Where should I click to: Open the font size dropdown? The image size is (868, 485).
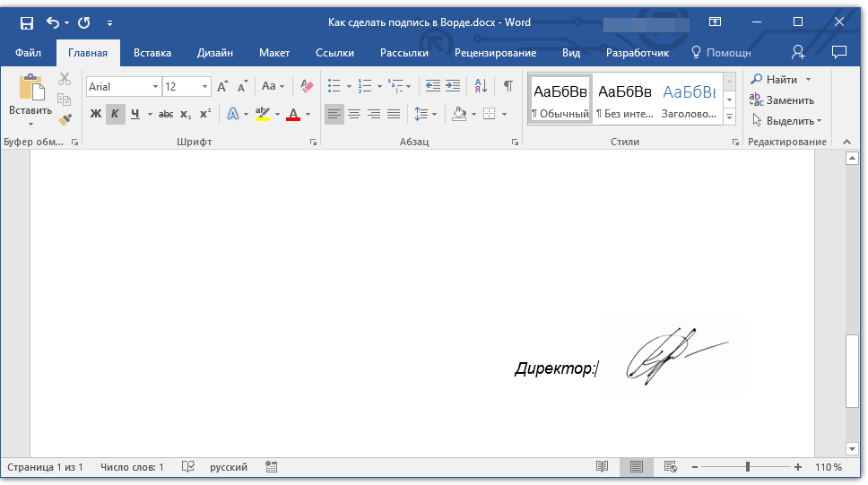point(205,87)
